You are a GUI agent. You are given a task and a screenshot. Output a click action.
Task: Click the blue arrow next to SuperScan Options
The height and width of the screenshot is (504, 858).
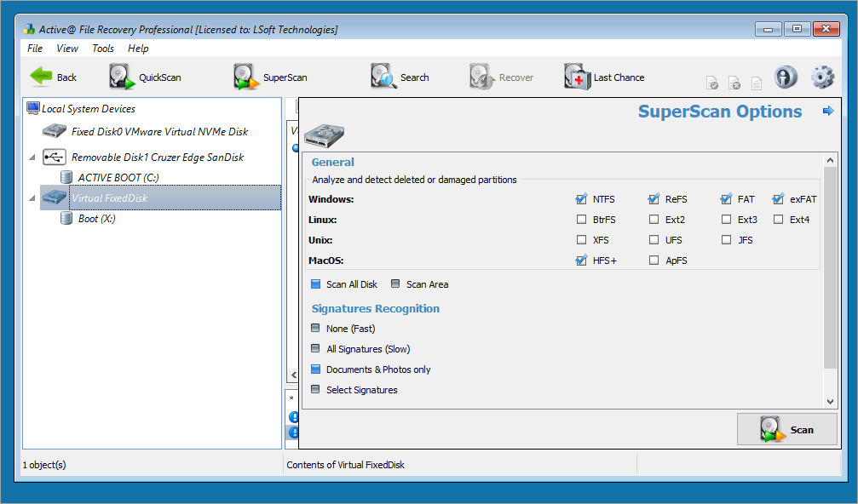(x=828, y=111)
